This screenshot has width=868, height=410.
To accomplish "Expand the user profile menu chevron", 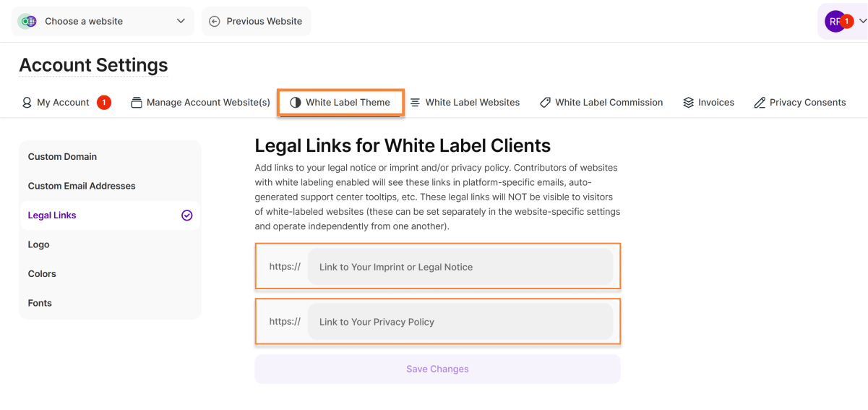I will [862, 22].
